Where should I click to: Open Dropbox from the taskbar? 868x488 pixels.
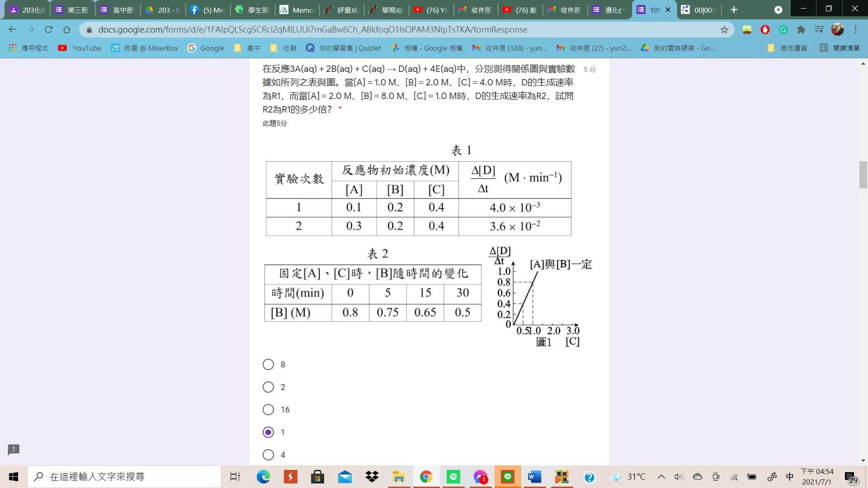372,477
